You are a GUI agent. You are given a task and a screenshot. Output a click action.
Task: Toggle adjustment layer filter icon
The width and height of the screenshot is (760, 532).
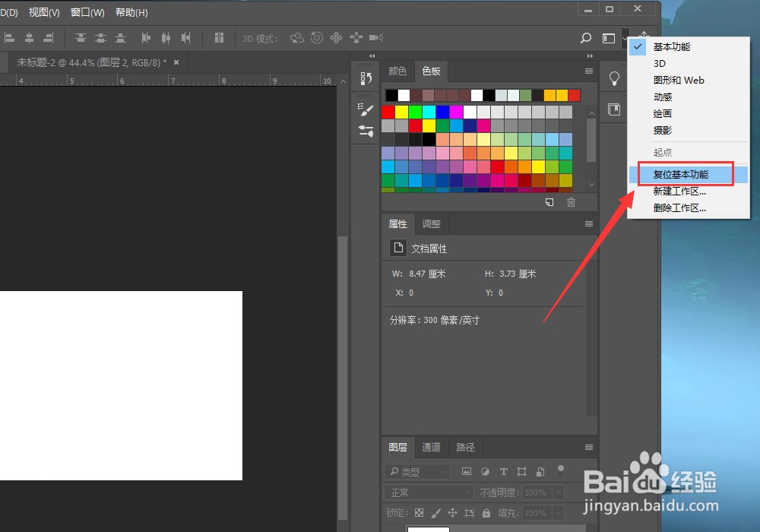[485, 471]
